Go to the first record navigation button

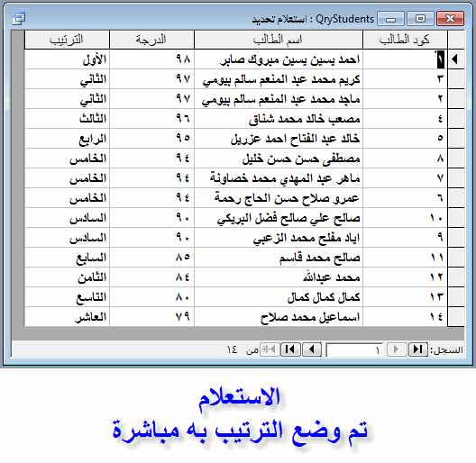418,350
